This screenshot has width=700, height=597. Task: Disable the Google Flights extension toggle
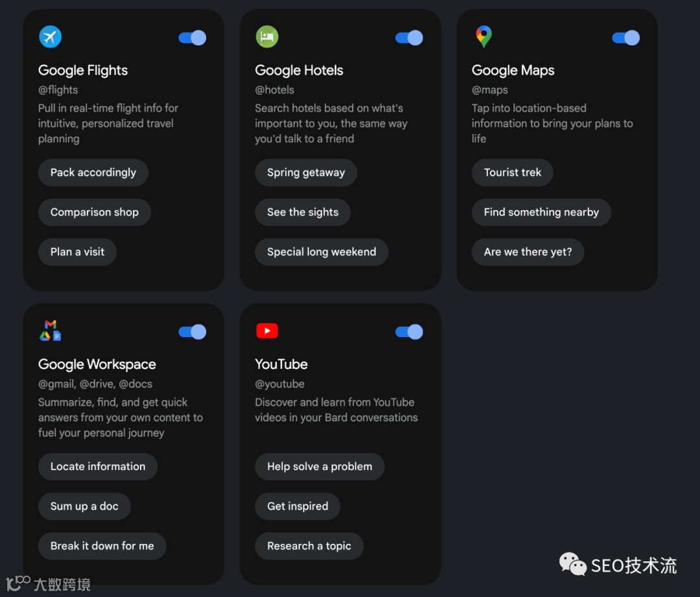pos(192,38)
